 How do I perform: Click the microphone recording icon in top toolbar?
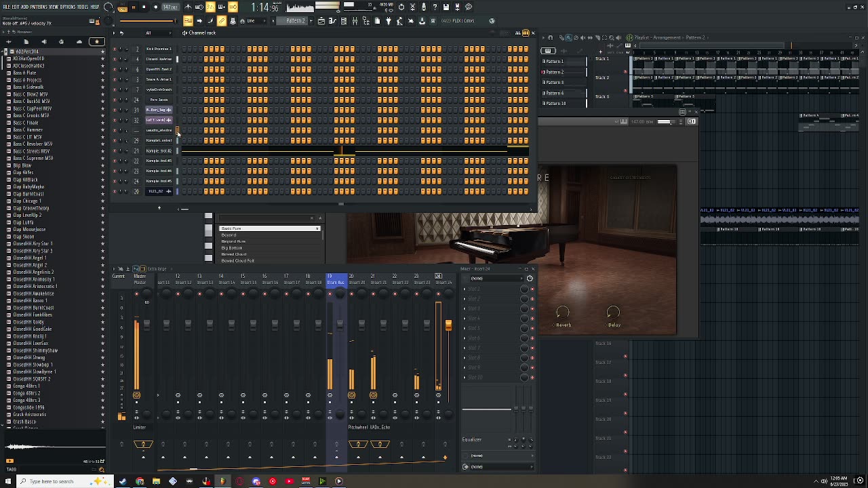[424, 7]
